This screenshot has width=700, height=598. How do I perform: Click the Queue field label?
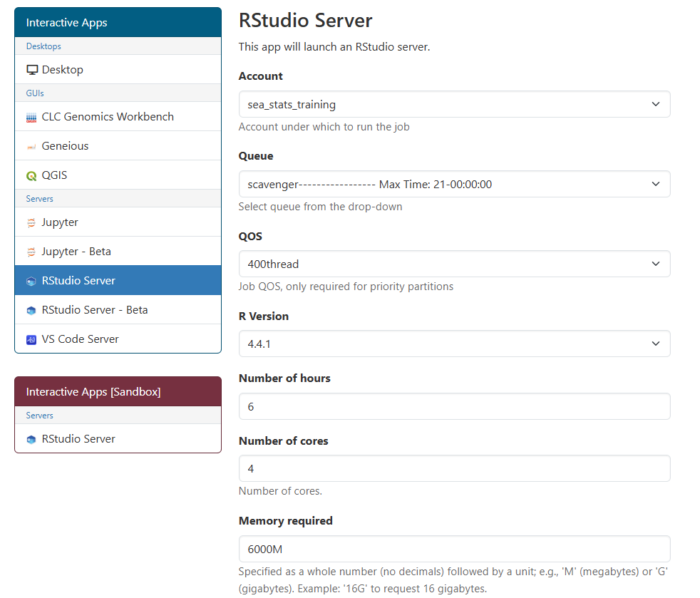(x=256, y=156)
